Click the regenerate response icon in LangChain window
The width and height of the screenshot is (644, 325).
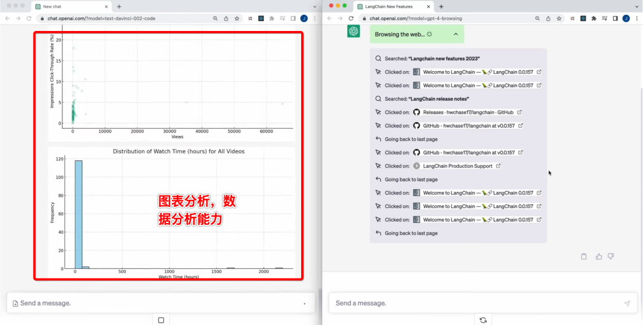(x=483, y=320)
